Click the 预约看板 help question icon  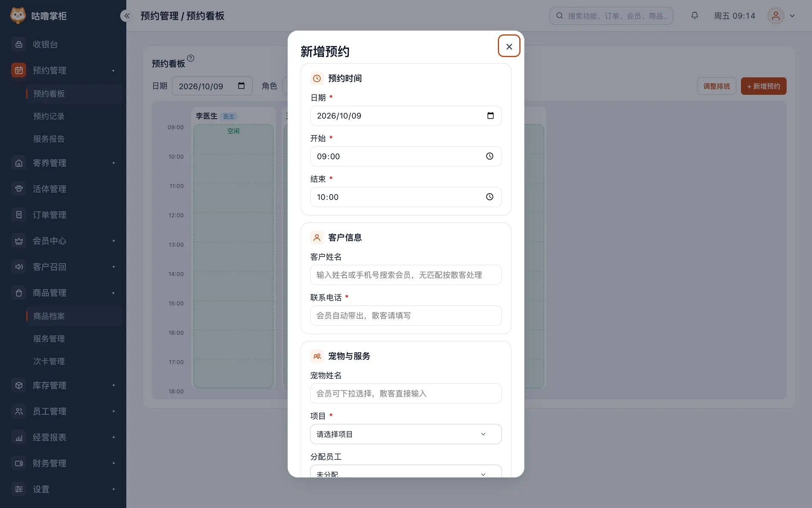(x=191, y=58)
